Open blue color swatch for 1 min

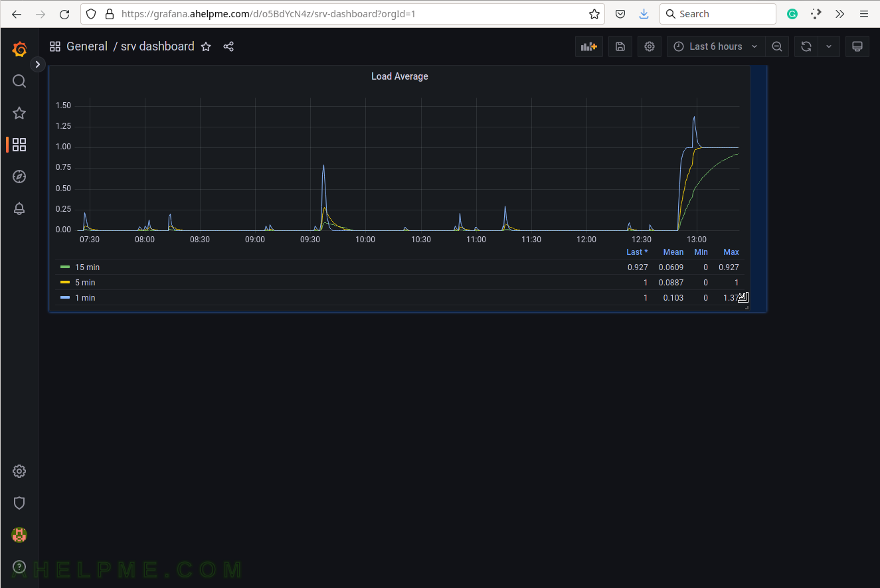pos(65,298)
